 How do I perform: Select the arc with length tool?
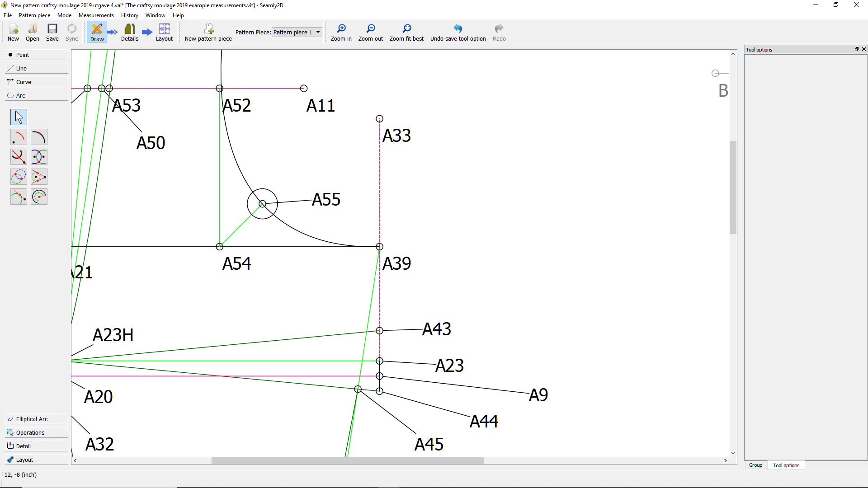tap(39, 197)
